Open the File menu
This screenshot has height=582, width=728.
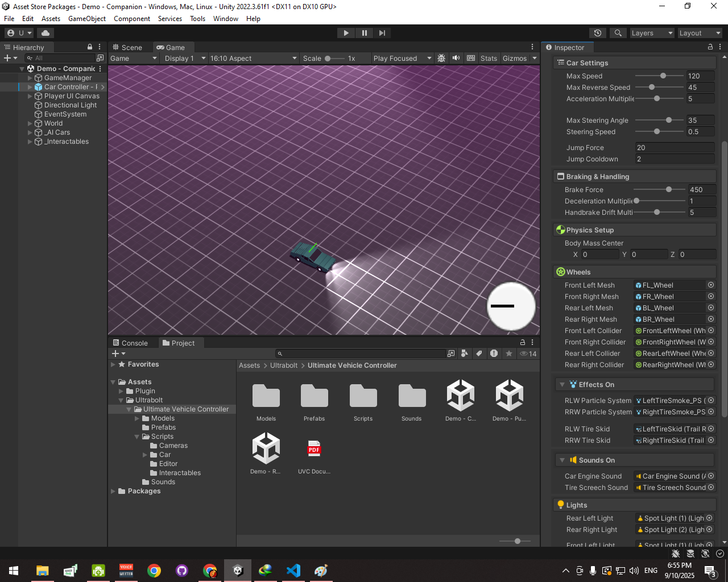tap(10, 19)
